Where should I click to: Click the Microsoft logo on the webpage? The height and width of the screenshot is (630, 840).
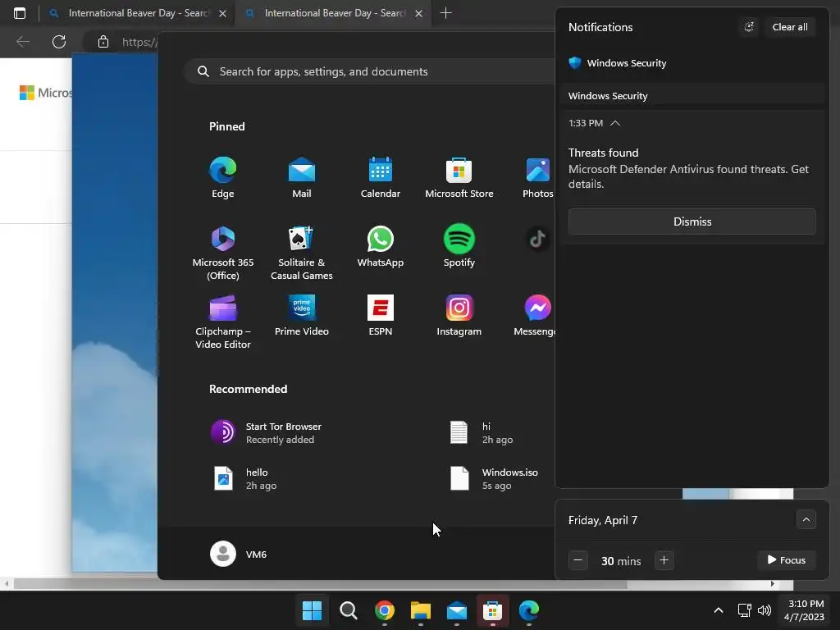click(x=46, y=93)
